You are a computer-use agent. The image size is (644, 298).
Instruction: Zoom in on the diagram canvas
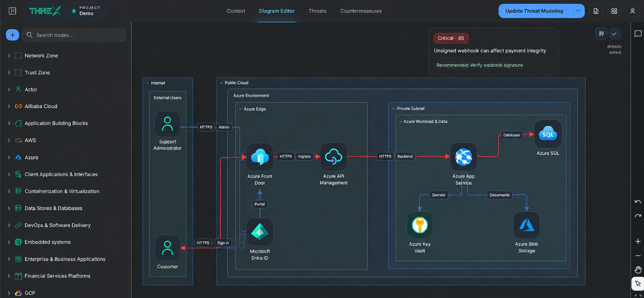click(638, 241)
